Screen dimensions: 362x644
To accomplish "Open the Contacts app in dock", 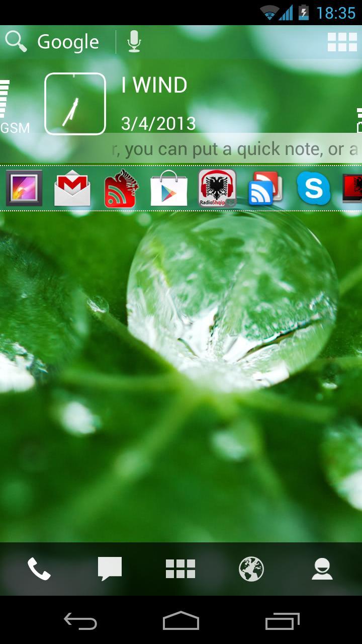I will coord(322,570).
